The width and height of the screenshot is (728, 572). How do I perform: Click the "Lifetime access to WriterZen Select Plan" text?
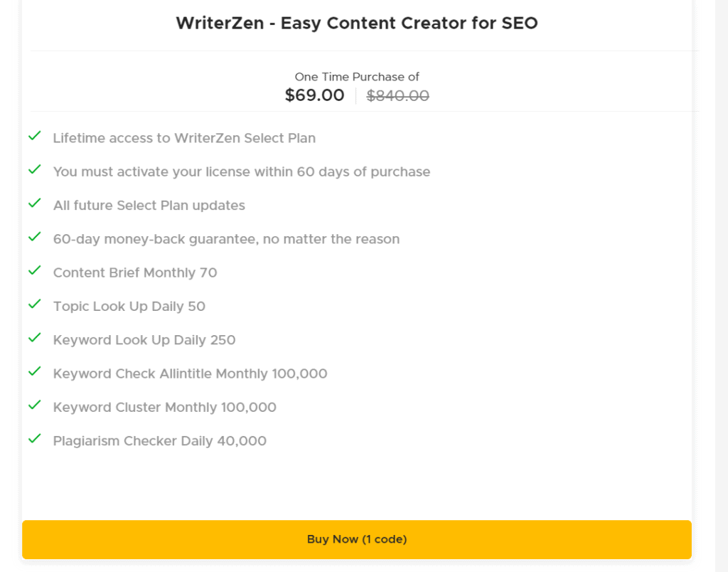184,138
